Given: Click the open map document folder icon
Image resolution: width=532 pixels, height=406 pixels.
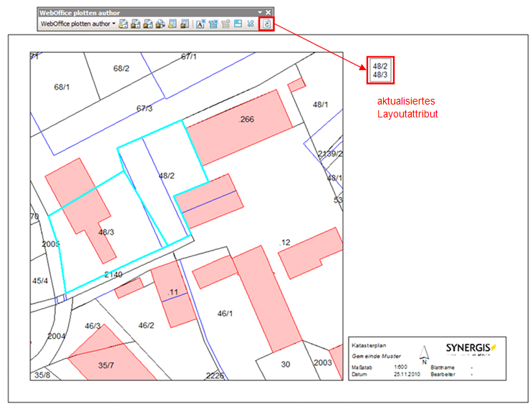Looking at the screenshot, I should point(123,24).
